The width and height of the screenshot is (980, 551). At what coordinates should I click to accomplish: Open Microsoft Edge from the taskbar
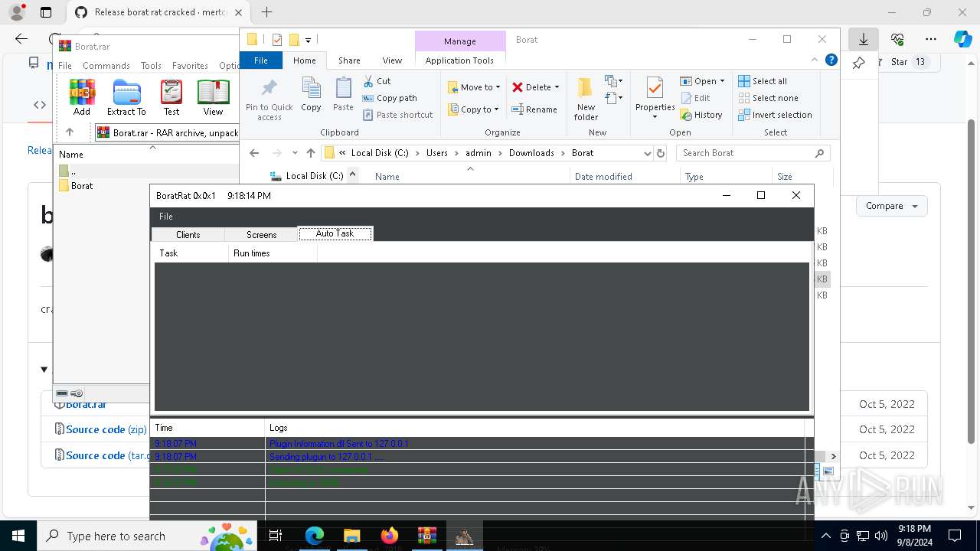[x=315, y=536]
